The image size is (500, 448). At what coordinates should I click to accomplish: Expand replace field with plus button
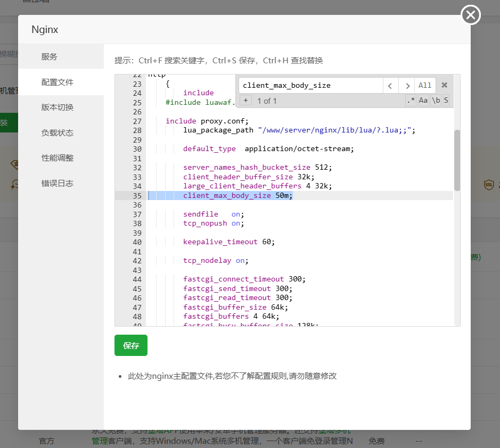tap(245, 101)
